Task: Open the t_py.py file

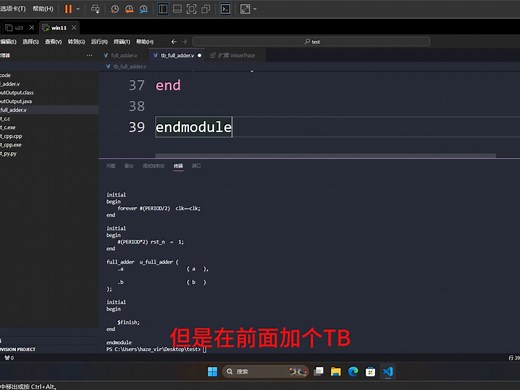Action: (x=8, y=154)
